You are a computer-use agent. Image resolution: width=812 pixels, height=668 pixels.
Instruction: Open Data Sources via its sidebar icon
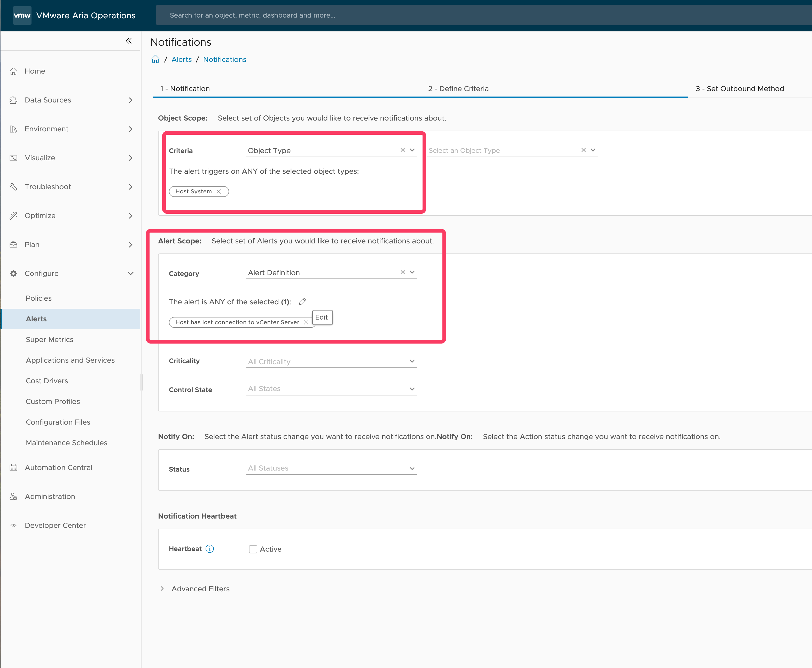tap(13, 100)
